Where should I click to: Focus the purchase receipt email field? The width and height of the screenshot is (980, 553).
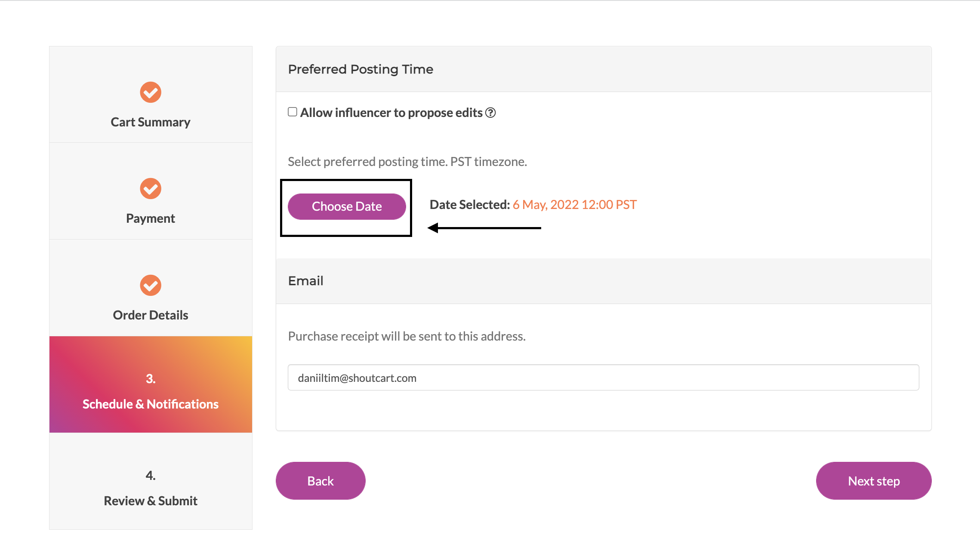point(603,378)
